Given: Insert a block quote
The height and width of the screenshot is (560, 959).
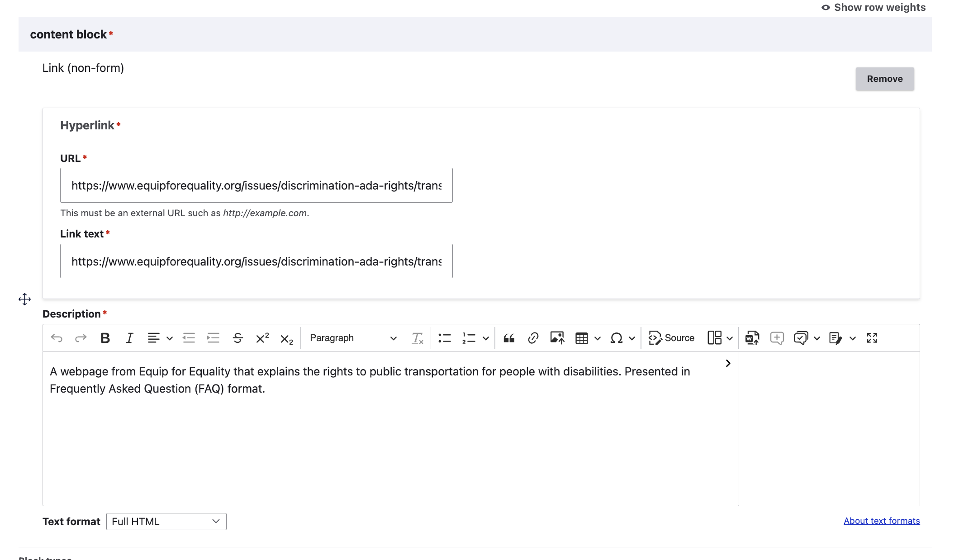Looking at the screenshot, I should tap(509, 338).
